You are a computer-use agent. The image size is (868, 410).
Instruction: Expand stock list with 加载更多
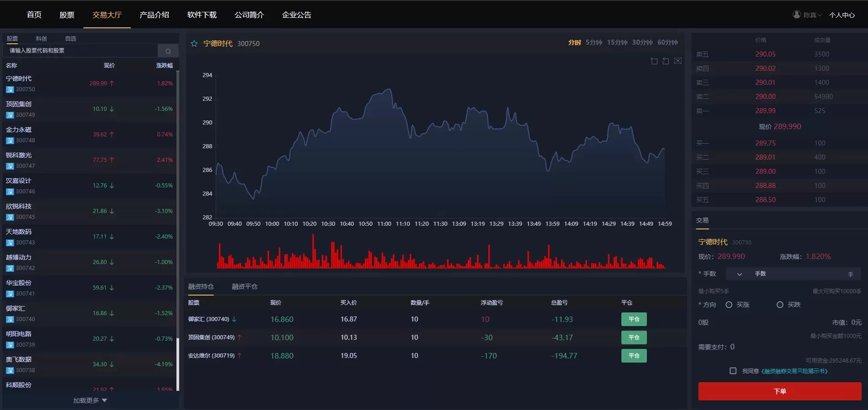click(90, 400)
